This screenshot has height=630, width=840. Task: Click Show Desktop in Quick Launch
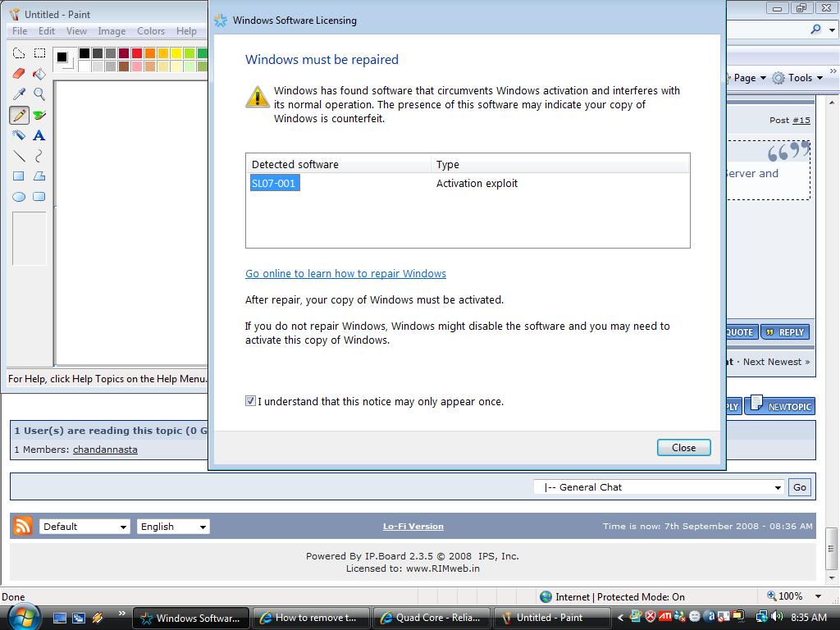point(59,618)
